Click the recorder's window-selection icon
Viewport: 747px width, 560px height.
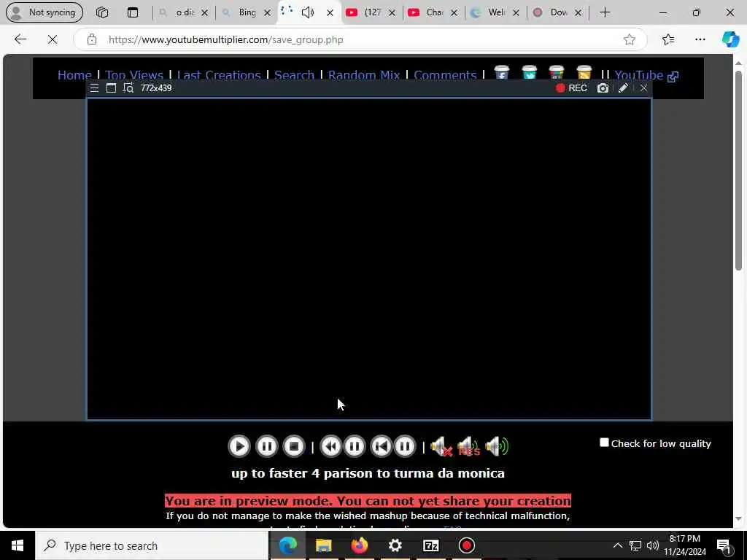pos(111,88)
